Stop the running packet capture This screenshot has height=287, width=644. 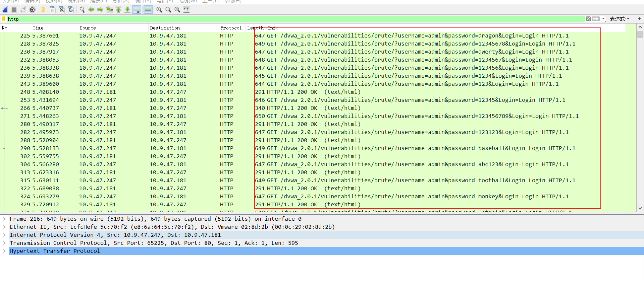(14, 10)
